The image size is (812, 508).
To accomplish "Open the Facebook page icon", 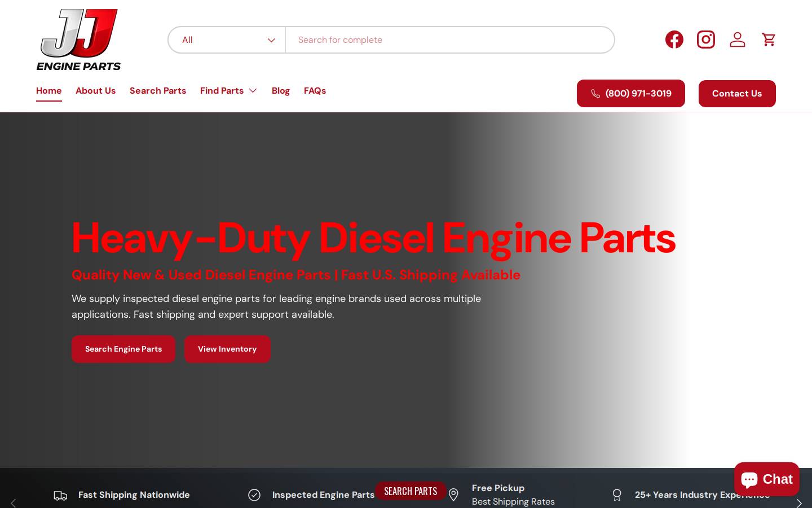I will coord(674,40).
